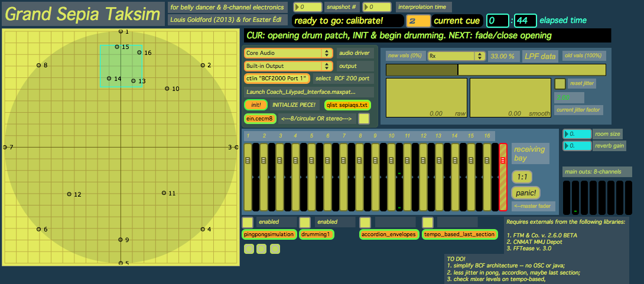
Task: Toggle the 8/circular or stereo switch
Action: tap(365, 119)
